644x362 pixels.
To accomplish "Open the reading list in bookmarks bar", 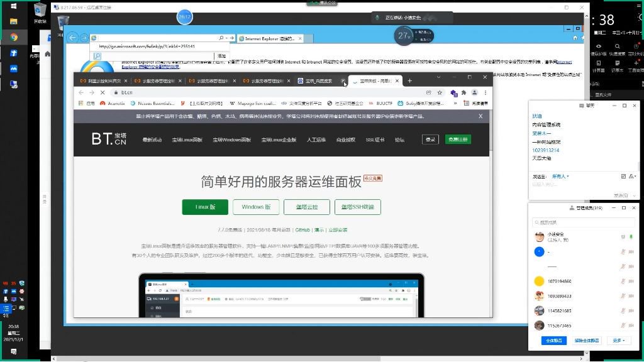I will click(475, 104).
